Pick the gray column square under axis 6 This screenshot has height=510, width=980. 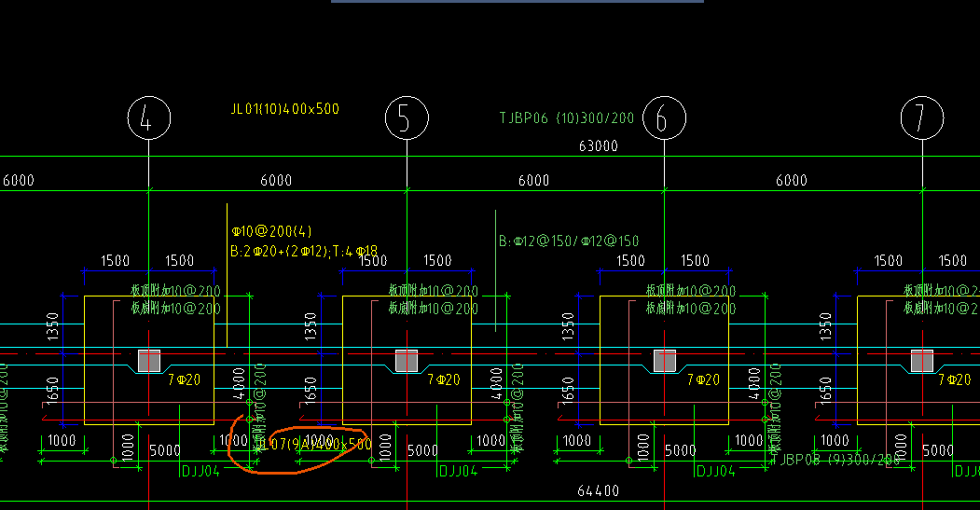tap(665, 361)
